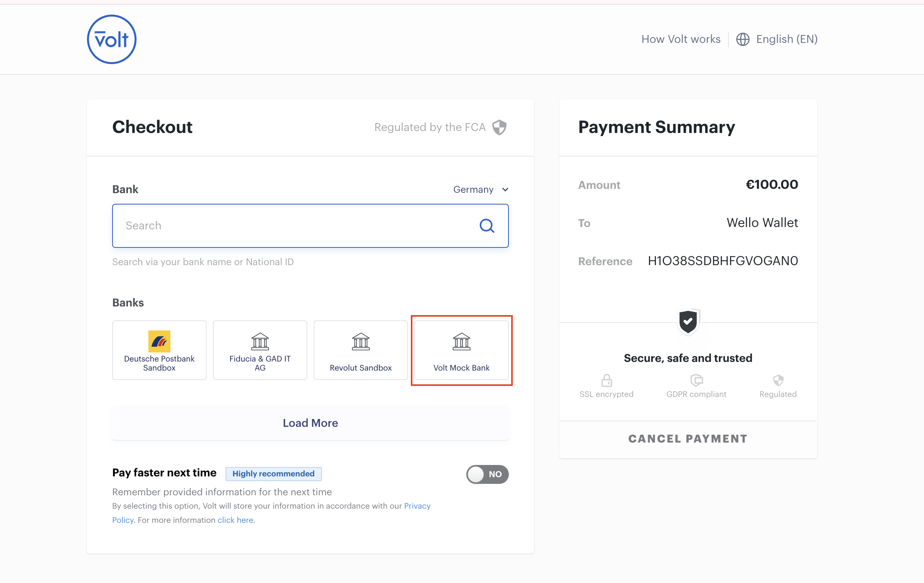Click the FCA shield icon
This screenshot has width=924, height=583.
(499, 127)
